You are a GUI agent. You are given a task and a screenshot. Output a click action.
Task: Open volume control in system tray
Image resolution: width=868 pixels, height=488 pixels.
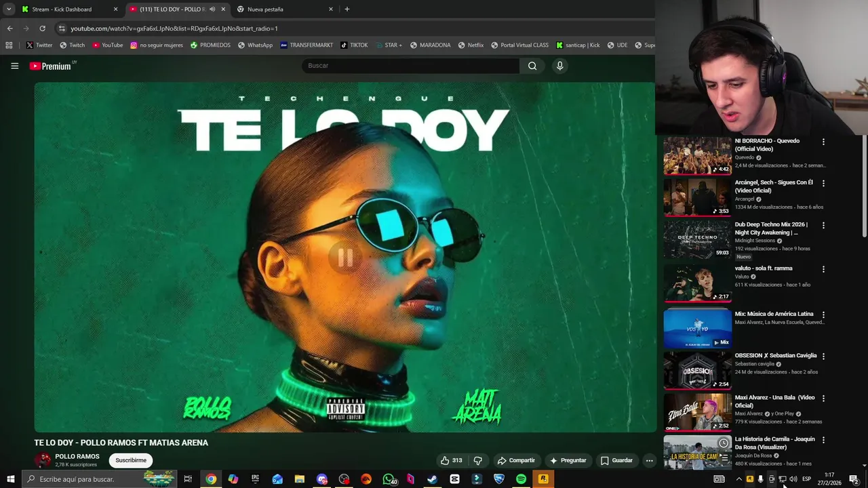[x=793, y=479]
